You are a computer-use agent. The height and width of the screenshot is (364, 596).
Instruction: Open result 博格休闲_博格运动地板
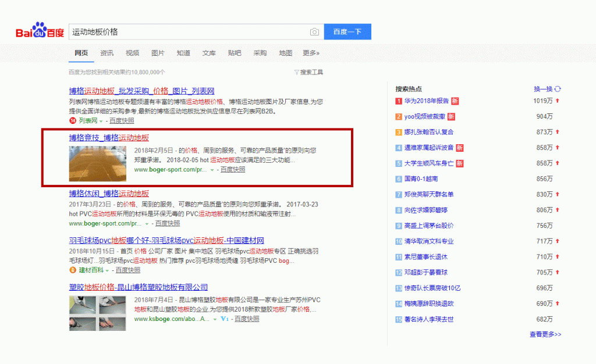(x=109, y=194)
